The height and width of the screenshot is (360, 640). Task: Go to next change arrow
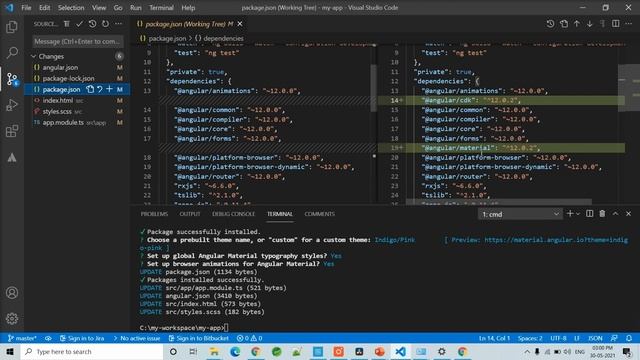(x=590, y=24)
